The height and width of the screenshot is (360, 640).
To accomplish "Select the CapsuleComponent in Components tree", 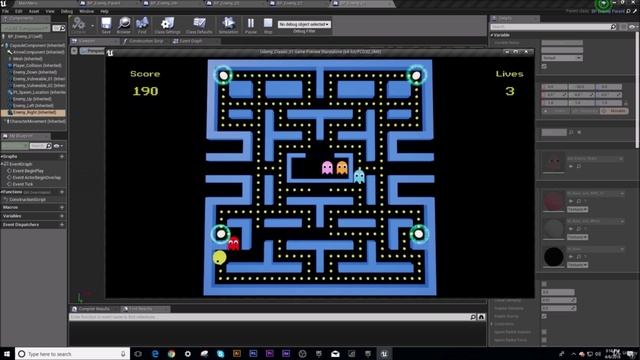I will [x=38, y=45].
